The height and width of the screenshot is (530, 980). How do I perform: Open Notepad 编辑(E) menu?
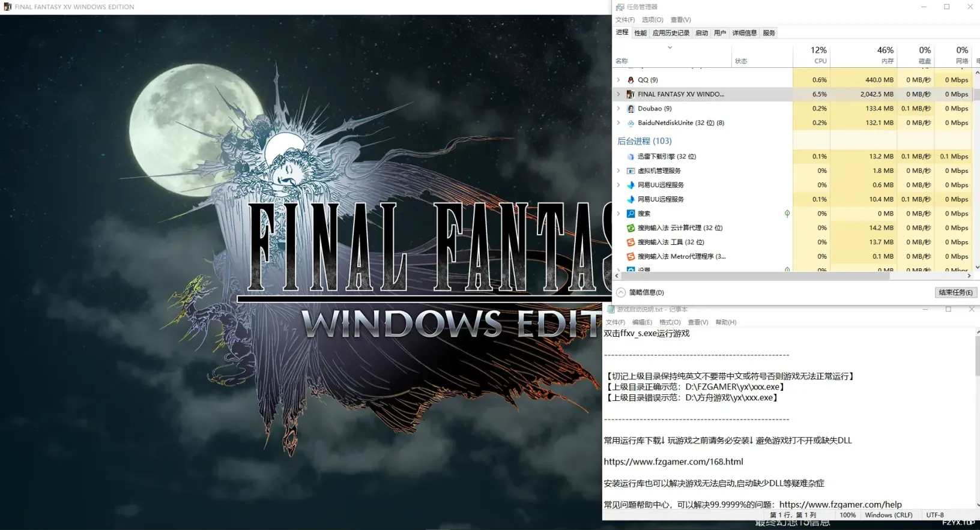[x=642, y=322]
